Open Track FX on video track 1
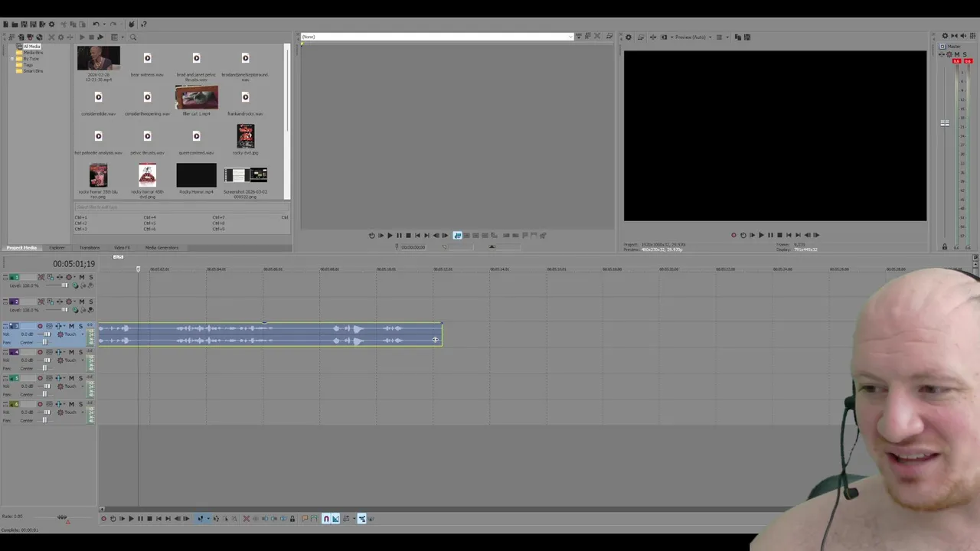Viewport: 980px width, 551px height. pyautogui.click(x=69, y=277)
